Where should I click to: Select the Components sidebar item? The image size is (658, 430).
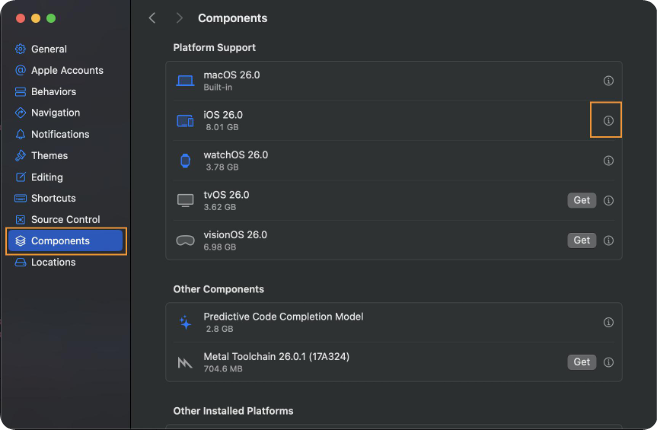click(65, 241)
